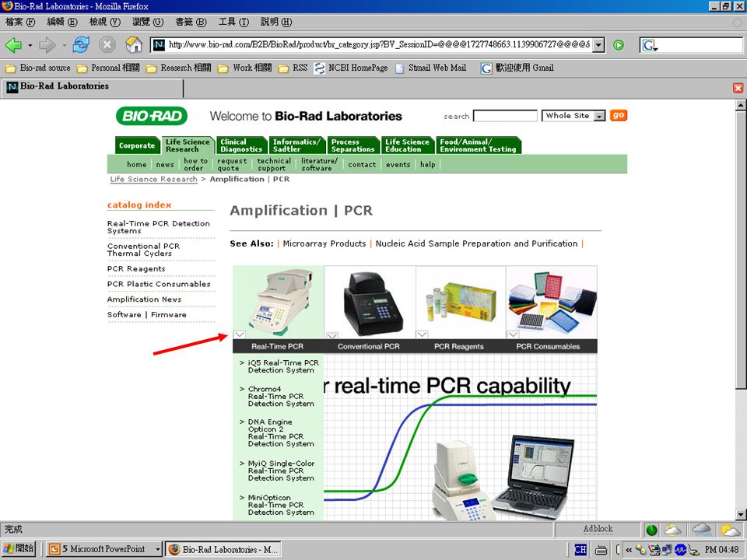The width and height of the screenshot is (747, 560).
Task: Select the Informatics/Sadtler tab
Action: [296, 145]
